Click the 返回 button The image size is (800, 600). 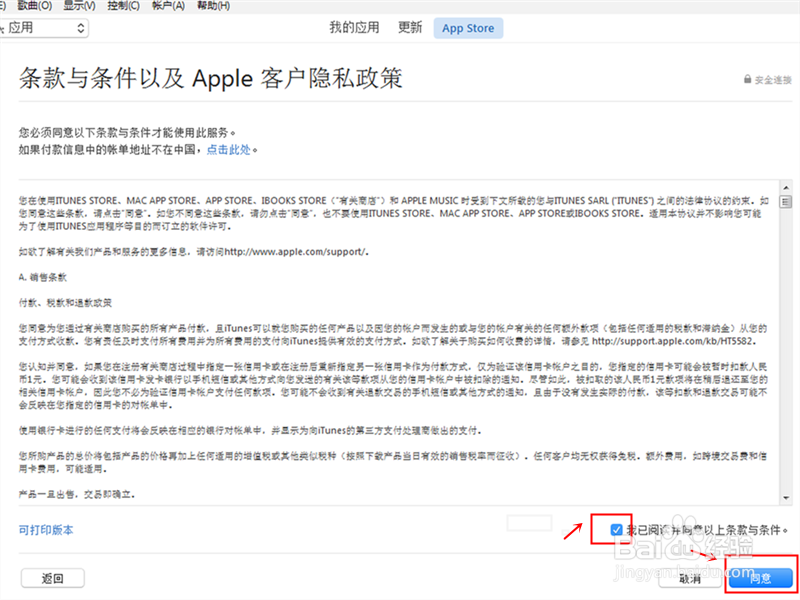(53, 579)
